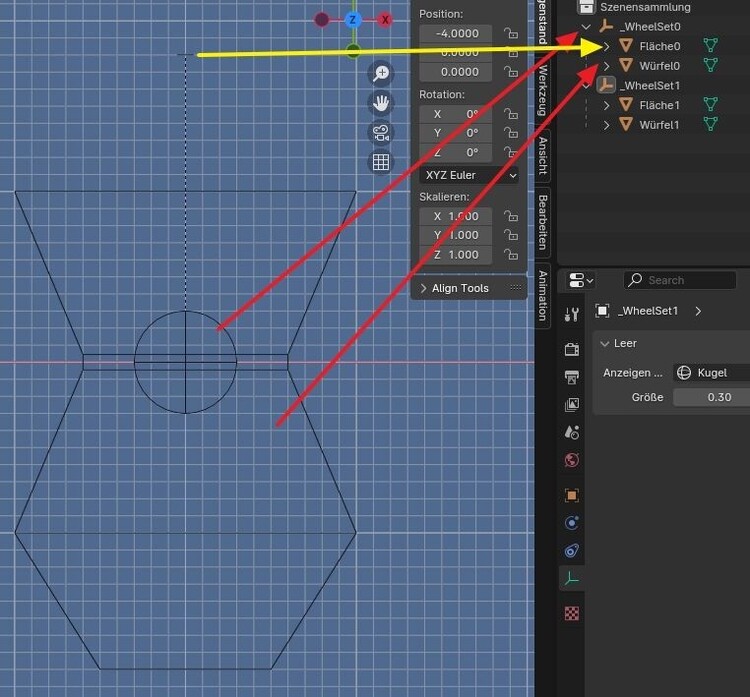Switch to the Ansicht sidebar tab
The image size is (750, 697).
coord(543,156)
